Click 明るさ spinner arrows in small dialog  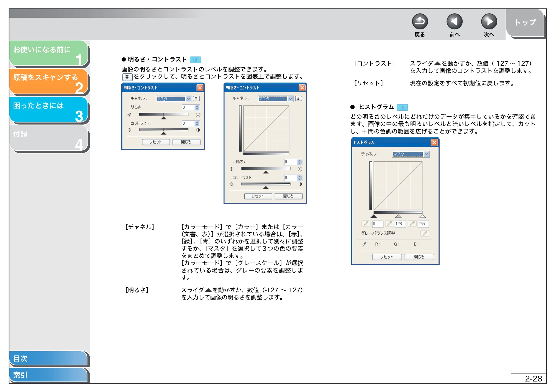(197, 107)
